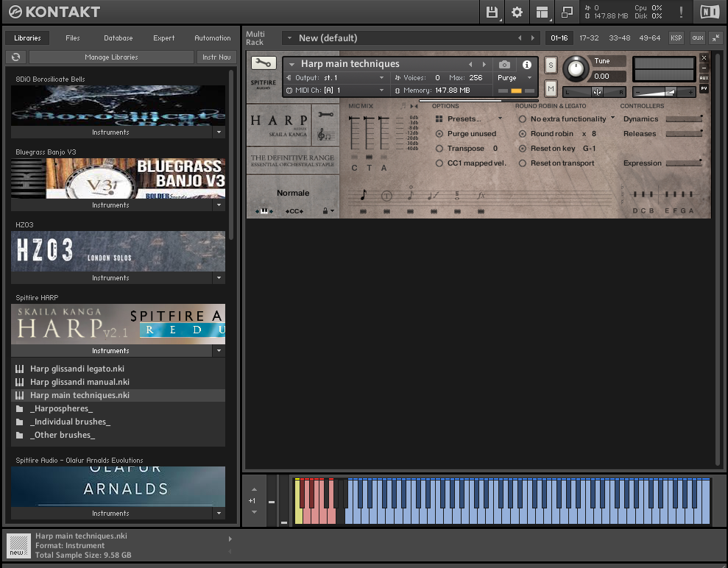Switch to rack page 17-32
Viewport: 728px width, 568px height.
[x=589, y=38]
